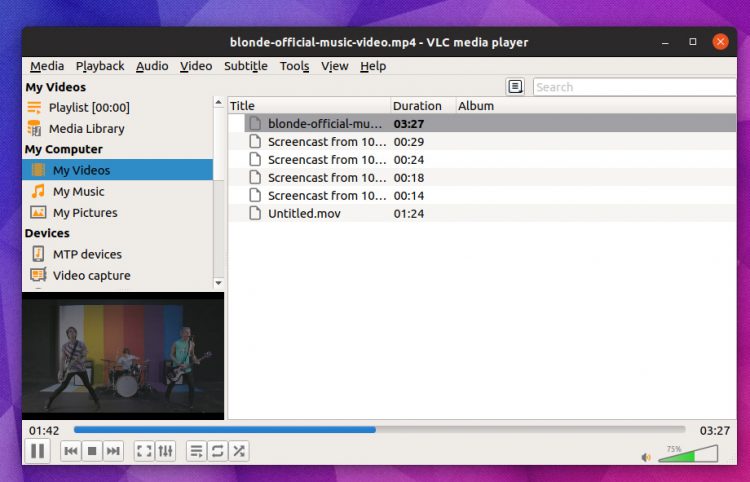Open the View menu
Image resolution: width=750 pixels, height=482 pixels.
(x=335, y=66)
